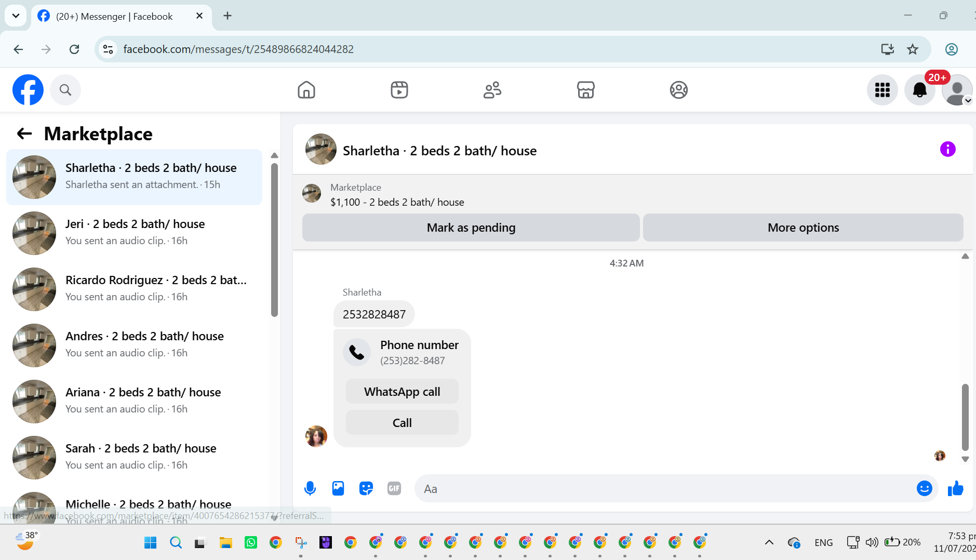Screen dimensions: 976x560
Task: Open conversation information panel
Action: pyautogui.click(x=948, y=150)
